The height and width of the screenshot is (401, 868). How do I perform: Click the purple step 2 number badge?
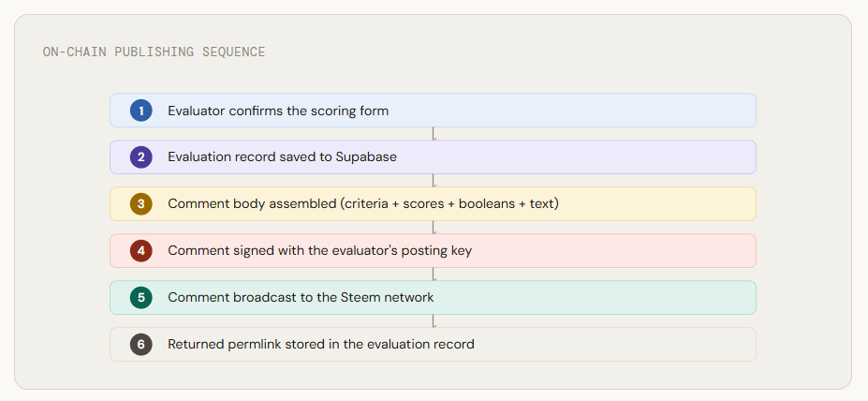point(141,156)
